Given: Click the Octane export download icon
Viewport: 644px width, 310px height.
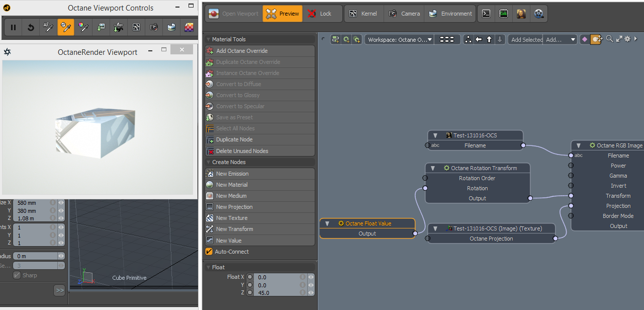Looking at the screenshot, I should point(119,27).
